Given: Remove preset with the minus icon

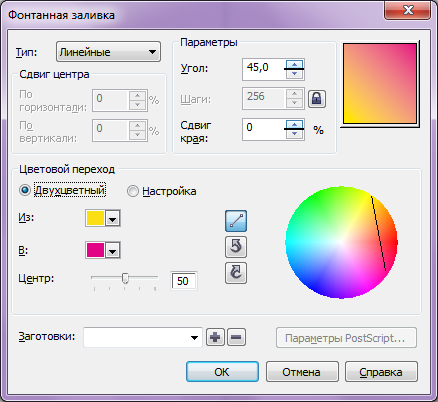Looking at the screenshot, I should coord(236,337).
